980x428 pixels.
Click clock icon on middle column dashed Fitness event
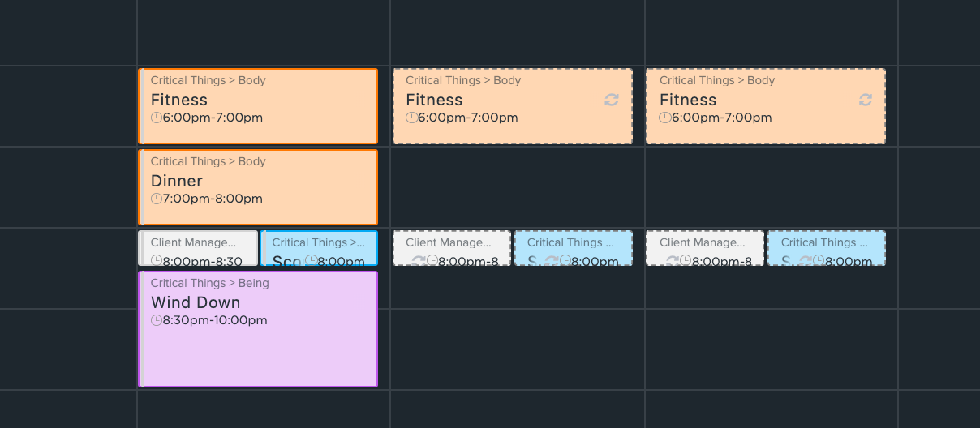(411, 118)
